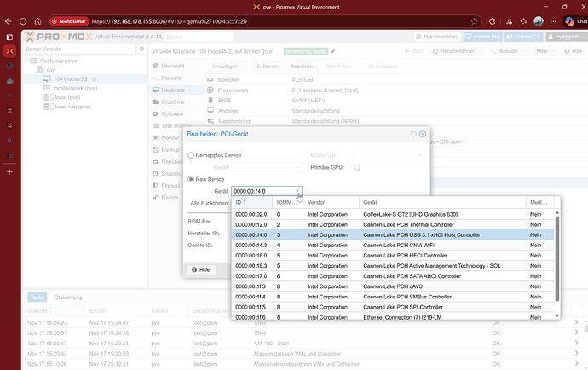
Task: Expand Herunterfahren dropdown arrow
Action: (x=481, y=51)
